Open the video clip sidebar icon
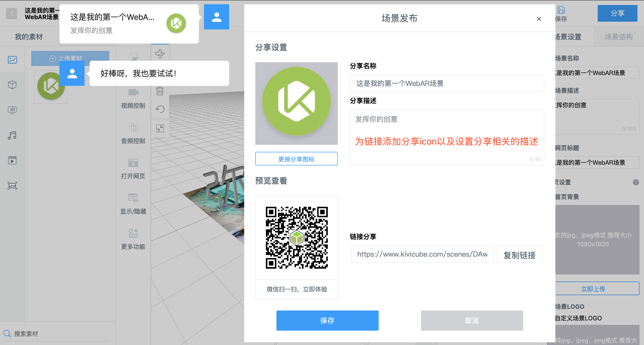 tap(12, 160)
